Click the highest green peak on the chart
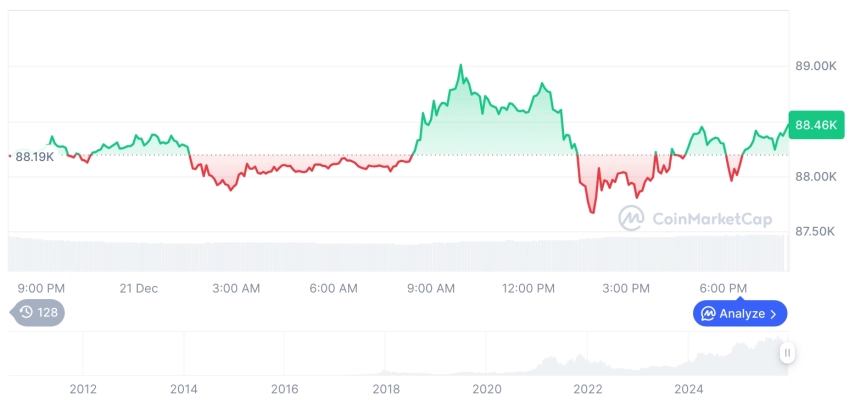This screenshot has width=860, height=401. 460,66
